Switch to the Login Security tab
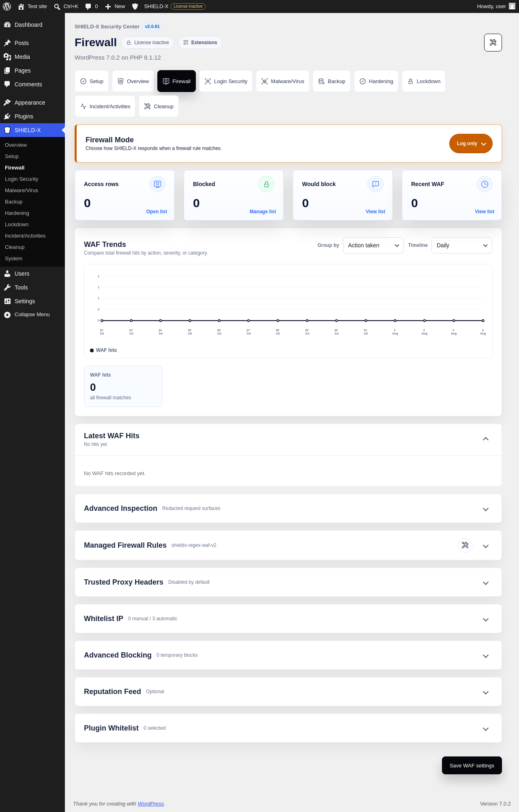The height and width of the screenshot is (812, 519). click(x=226, y=81)
